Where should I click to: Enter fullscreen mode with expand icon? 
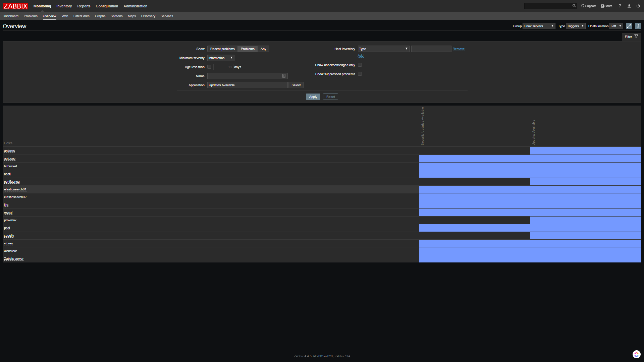tap(629, 26)
